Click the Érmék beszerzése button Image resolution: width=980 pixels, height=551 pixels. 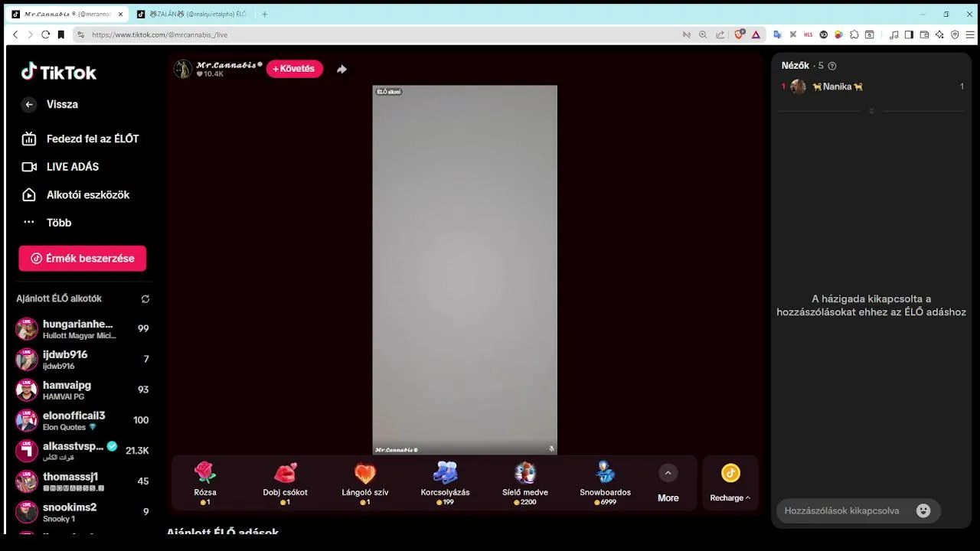(83, 259)
